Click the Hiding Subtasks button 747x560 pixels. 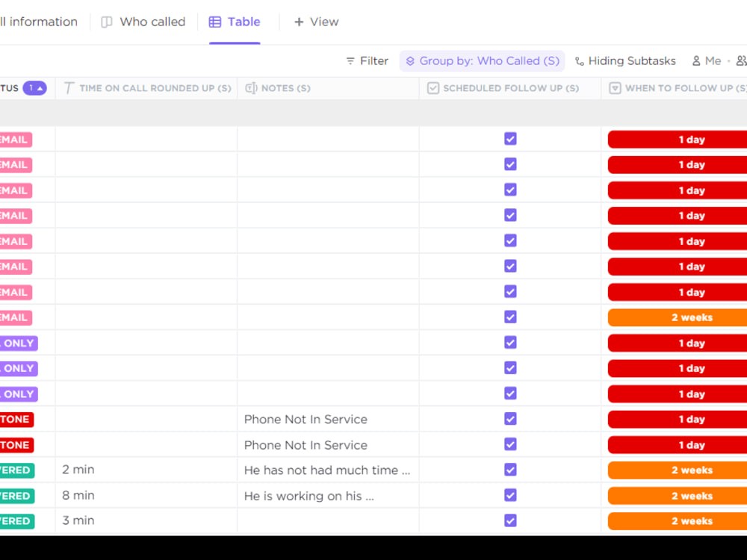point(624,61)
